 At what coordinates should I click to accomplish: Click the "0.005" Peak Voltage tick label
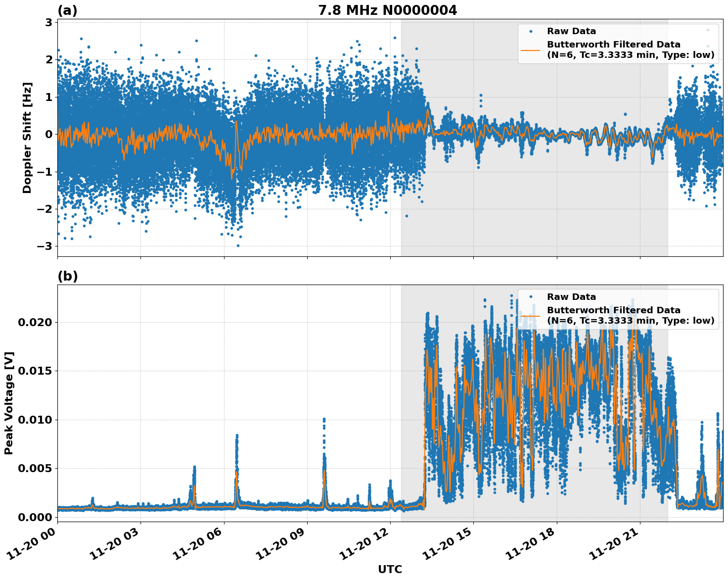(35, 468)
